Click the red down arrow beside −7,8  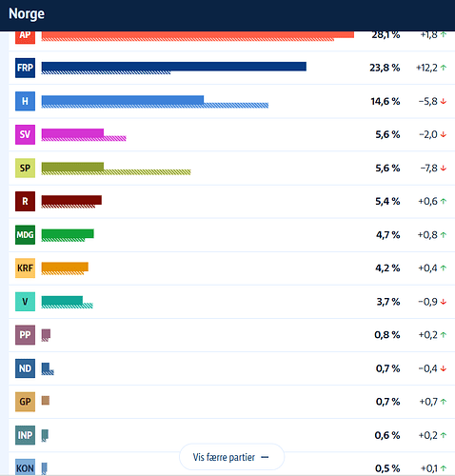pyautogui.click(x=444, y=169)
